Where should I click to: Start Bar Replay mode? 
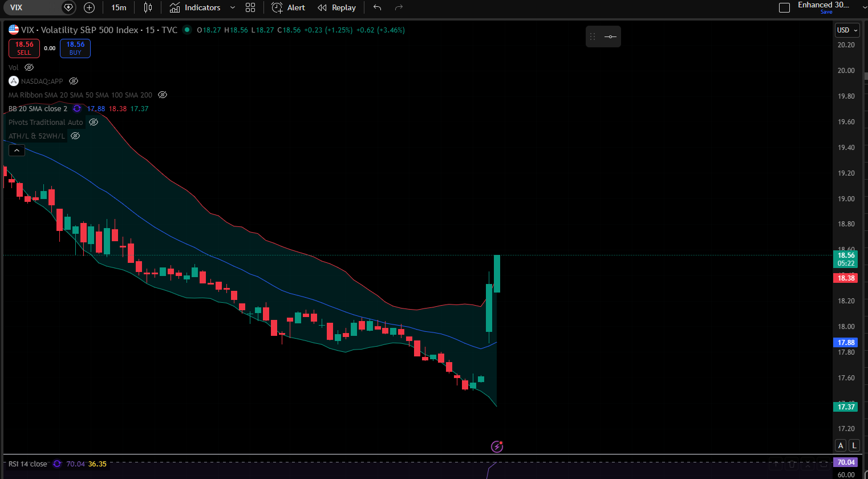pyautogui.click(x=336, y=7)
